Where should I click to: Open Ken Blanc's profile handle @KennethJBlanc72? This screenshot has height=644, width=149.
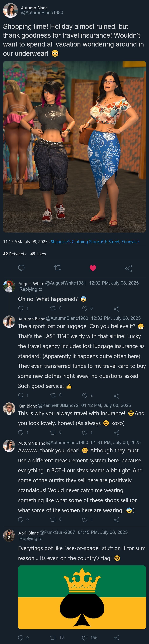pyautogui.click(x=58, y=405)
